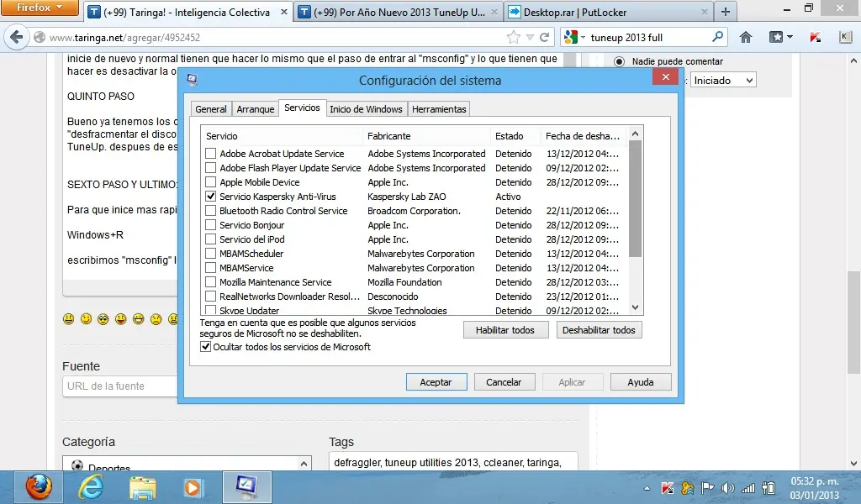The width and height of the screenshot is (861, 504).
Task: Click the Firefox back arrow button
Action: 17,37
